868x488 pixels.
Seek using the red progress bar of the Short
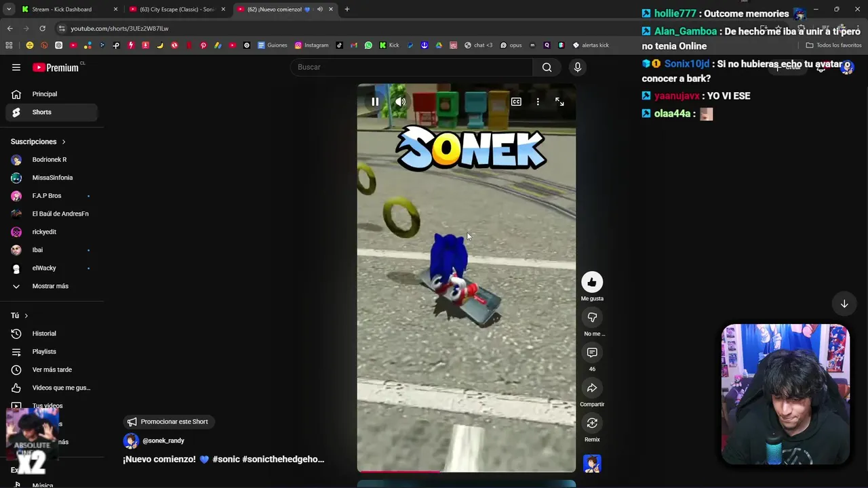click(467, 471)
